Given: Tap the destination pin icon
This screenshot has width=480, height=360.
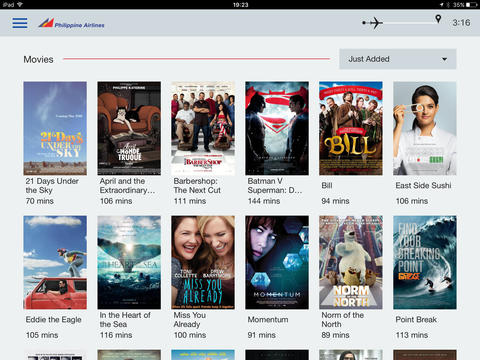Looking at the screenshot, I should (x=438, y=19).
